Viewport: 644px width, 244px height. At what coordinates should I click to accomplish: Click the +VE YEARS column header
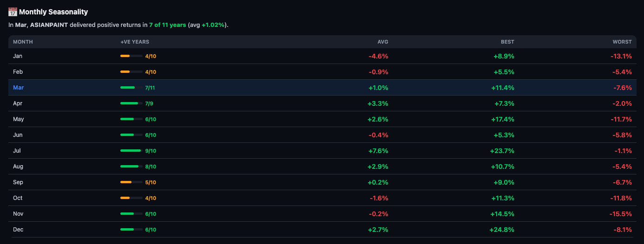pyautogui.click(x=135, y=42)
